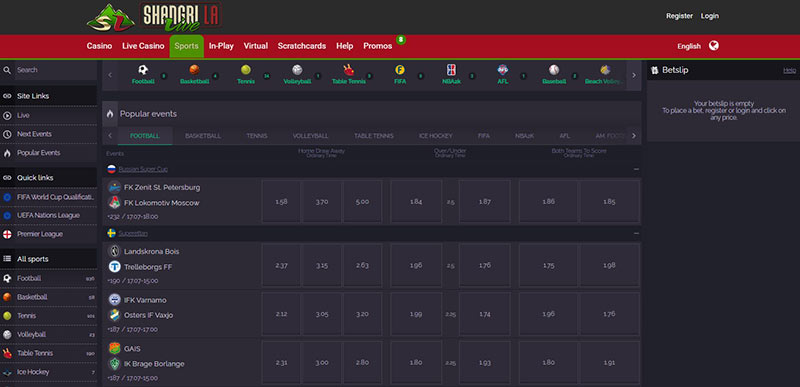Open the In-Play menu item
The height and width of the screenshot is (387, 800).
(221, 46)
